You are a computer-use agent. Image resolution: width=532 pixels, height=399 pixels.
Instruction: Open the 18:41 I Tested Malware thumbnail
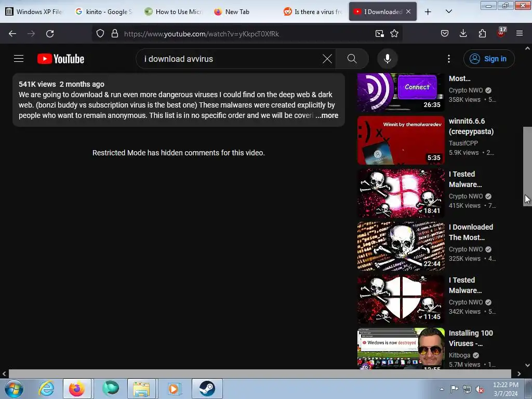point(401,193)
